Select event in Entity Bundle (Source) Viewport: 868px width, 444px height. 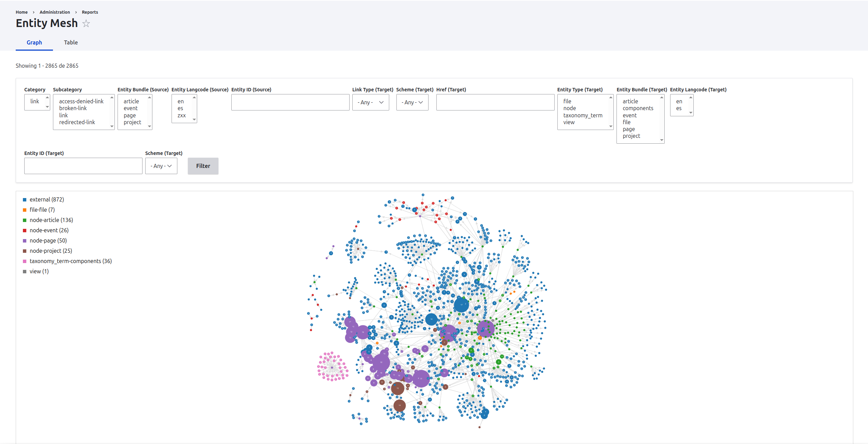pyautogui.click(x=131, y=108)
